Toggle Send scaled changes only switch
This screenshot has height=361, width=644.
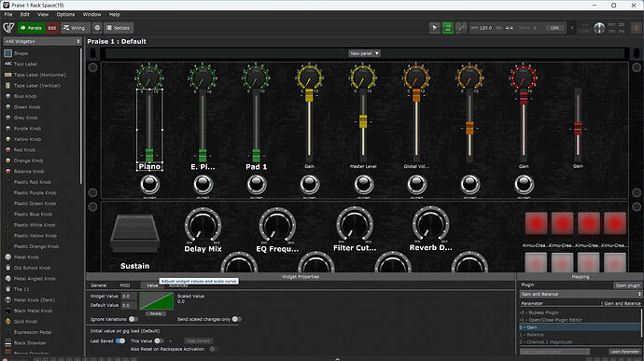pyautogui.click(x=236, y=319)
